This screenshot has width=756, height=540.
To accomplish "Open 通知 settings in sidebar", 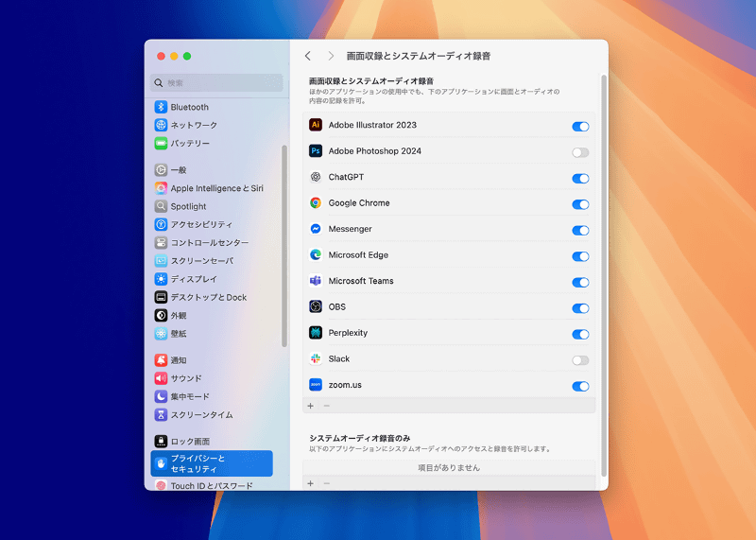I will (x=212, y=360).
